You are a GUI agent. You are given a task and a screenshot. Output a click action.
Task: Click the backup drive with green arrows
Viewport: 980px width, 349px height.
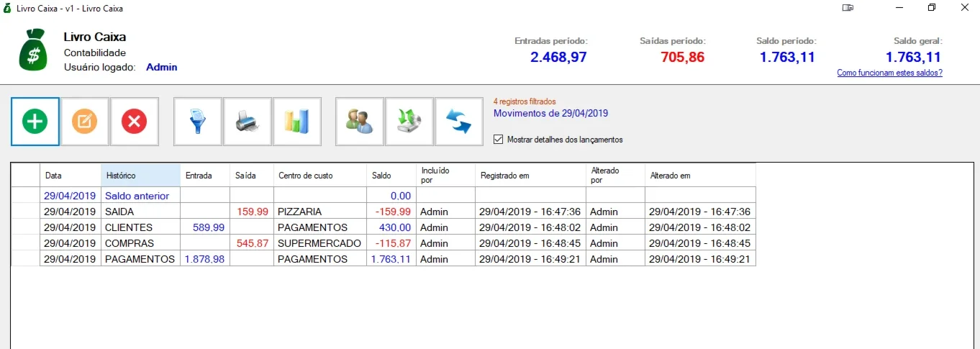[x=409, y=122]
